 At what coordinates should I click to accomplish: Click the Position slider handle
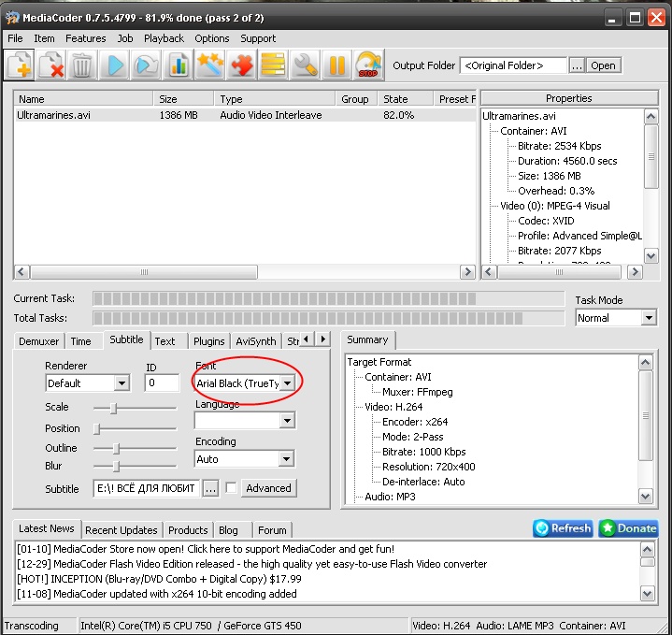(x=97, y=428)
